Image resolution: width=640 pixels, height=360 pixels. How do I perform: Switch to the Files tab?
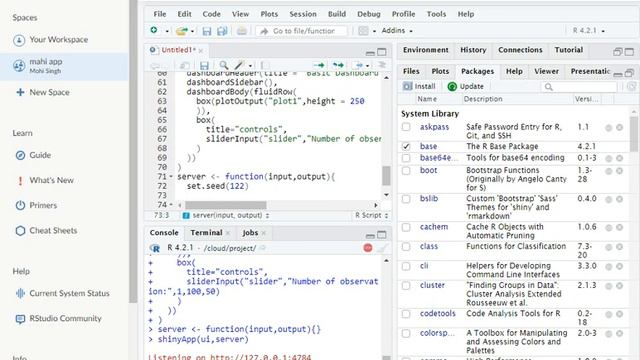(411, 71)
